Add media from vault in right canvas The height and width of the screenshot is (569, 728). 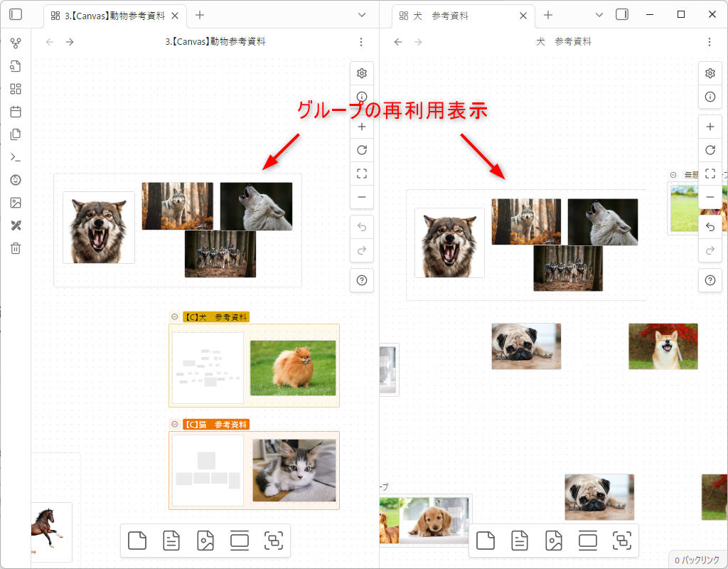(554, 541)
